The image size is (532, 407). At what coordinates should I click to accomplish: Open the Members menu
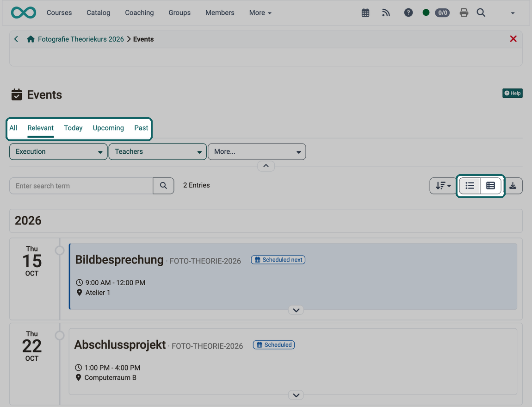click(220, 13)
